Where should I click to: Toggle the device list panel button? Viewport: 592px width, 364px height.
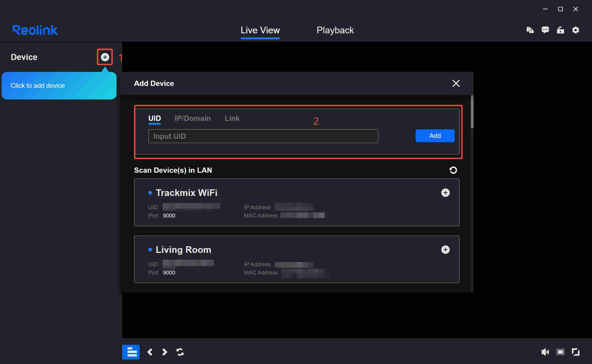131,352
